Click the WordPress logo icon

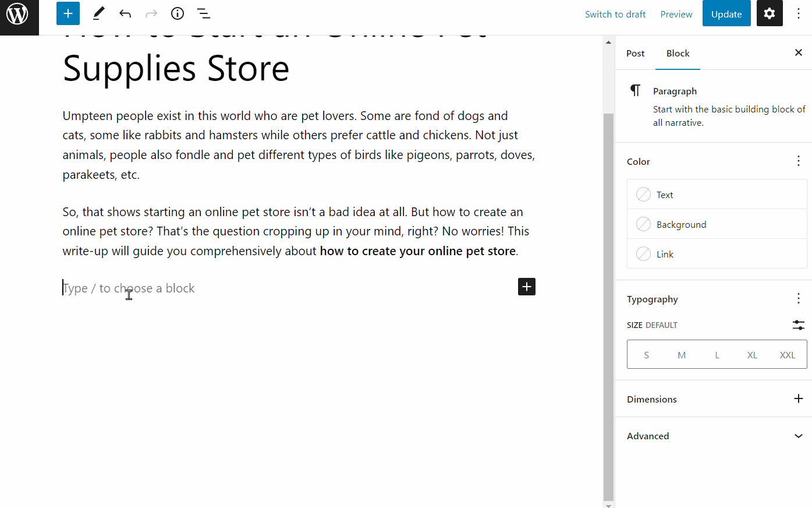click(x=17, y=14)
